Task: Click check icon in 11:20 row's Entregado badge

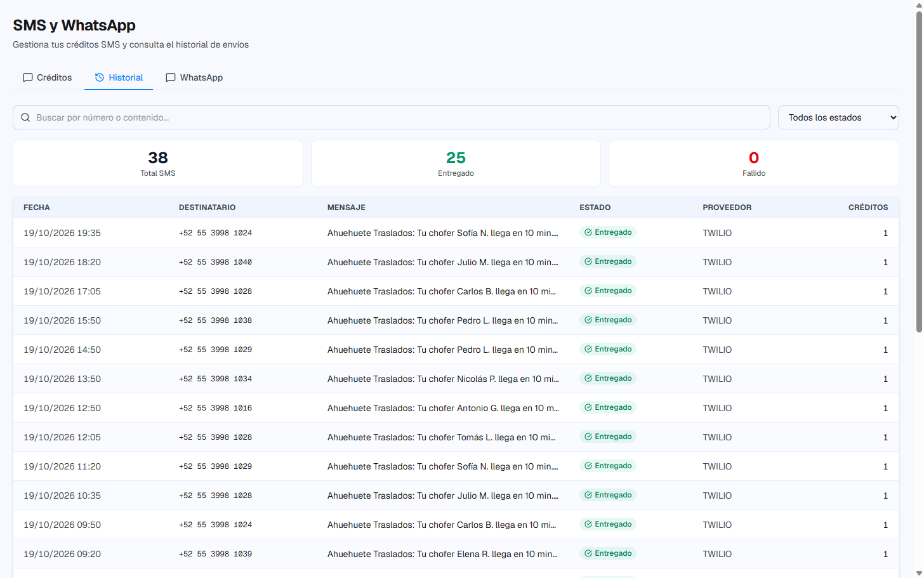Action: [x=588, y=466]
